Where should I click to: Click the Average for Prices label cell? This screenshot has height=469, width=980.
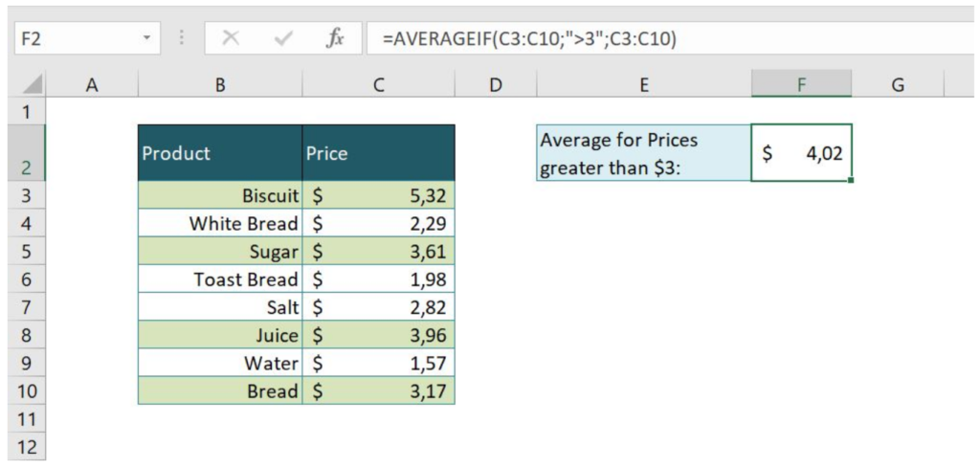[x=643, y=153]
